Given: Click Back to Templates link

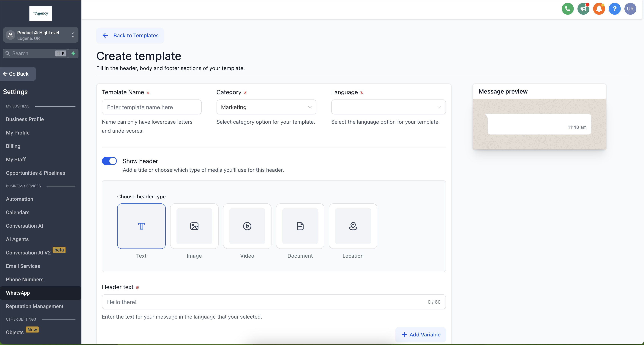Looking at the screenshot, I should tap(130, 36).
